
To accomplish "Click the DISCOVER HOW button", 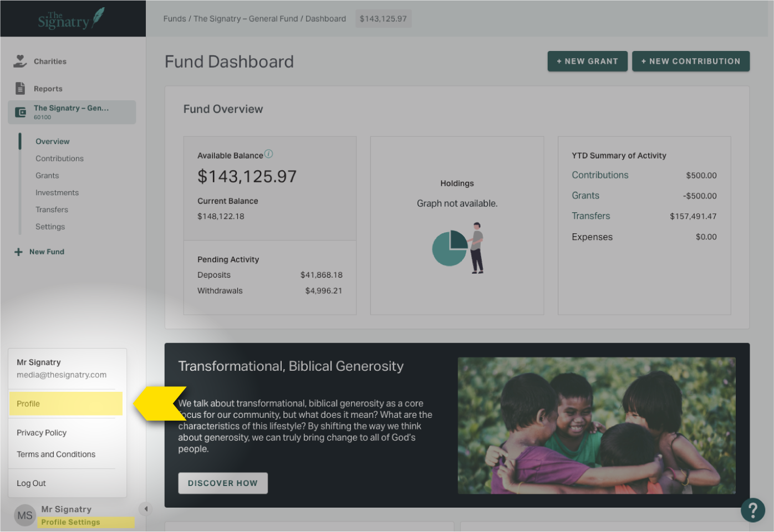I will [x=223, y=483].
